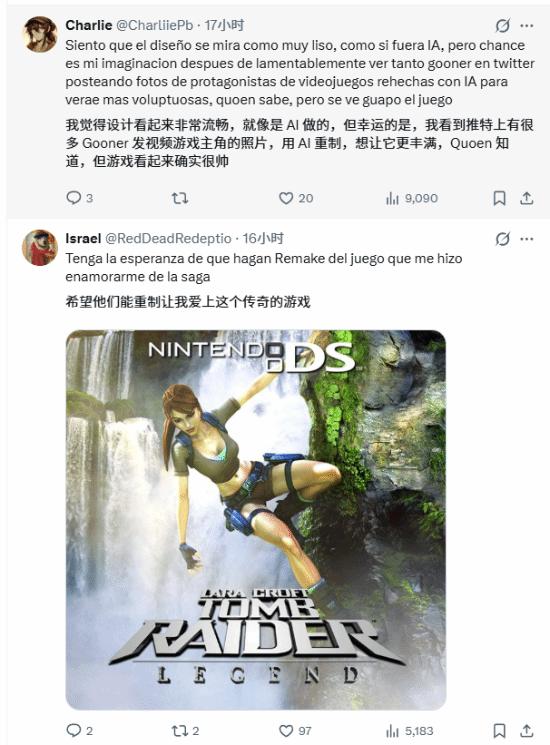
Task: Bookmark Israel's tweet
Action: (499, 731)
